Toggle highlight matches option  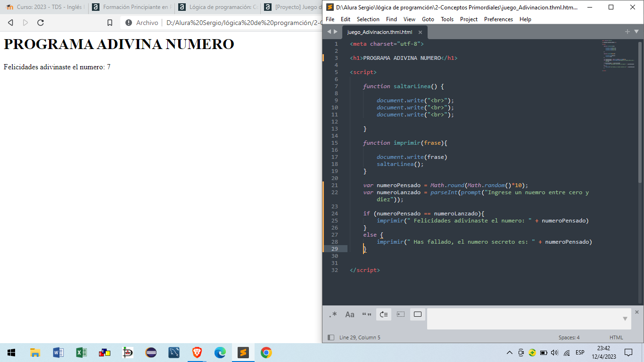(418, 314)
